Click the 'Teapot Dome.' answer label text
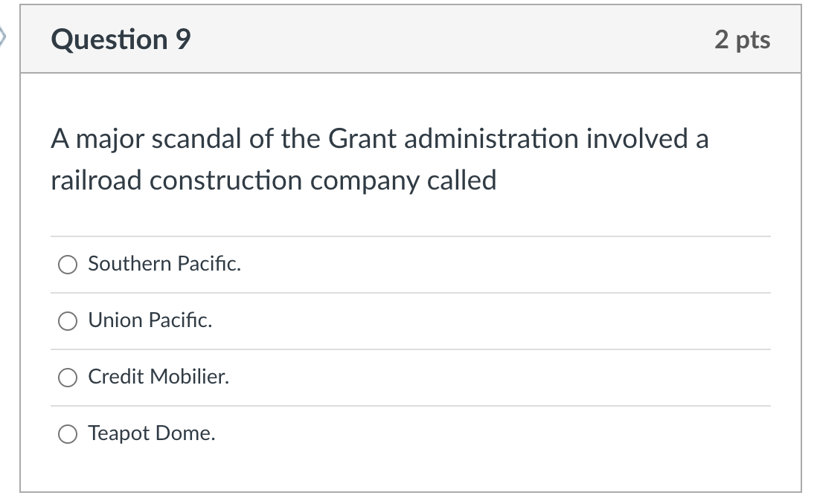Screen dimensions: 817x504 (x=152, y=433)
